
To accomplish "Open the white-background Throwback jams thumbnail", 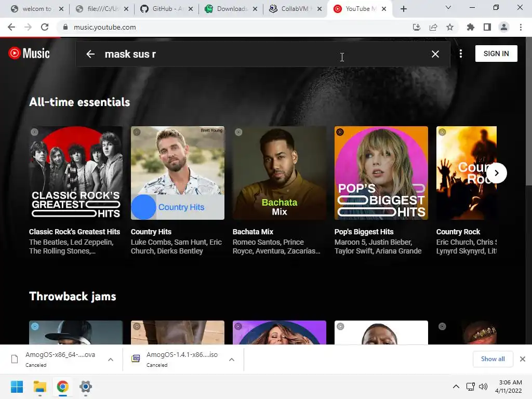I will [x=381, y=332].
